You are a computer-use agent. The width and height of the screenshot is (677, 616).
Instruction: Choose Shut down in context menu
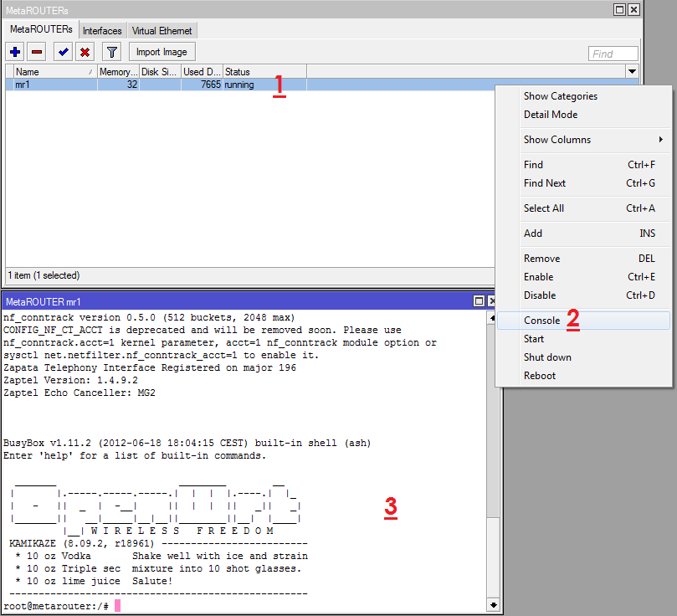click(583, 357)
